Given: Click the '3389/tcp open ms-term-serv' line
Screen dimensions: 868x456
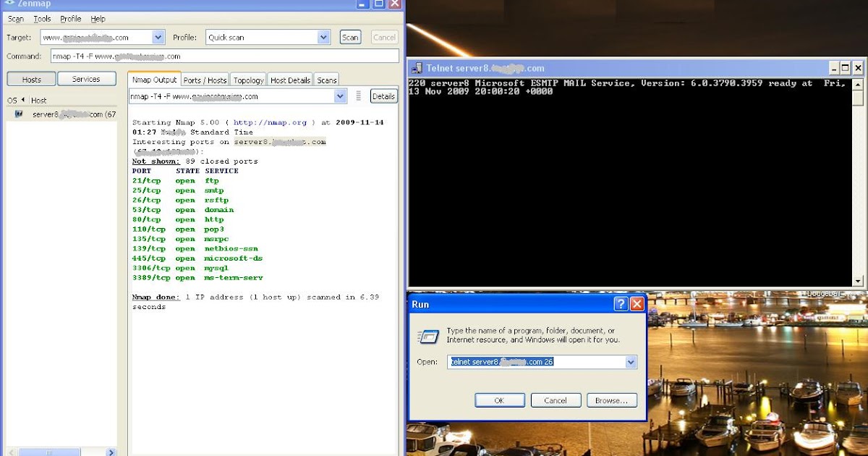Looking at the screenshot, I should tap(197, 278).
